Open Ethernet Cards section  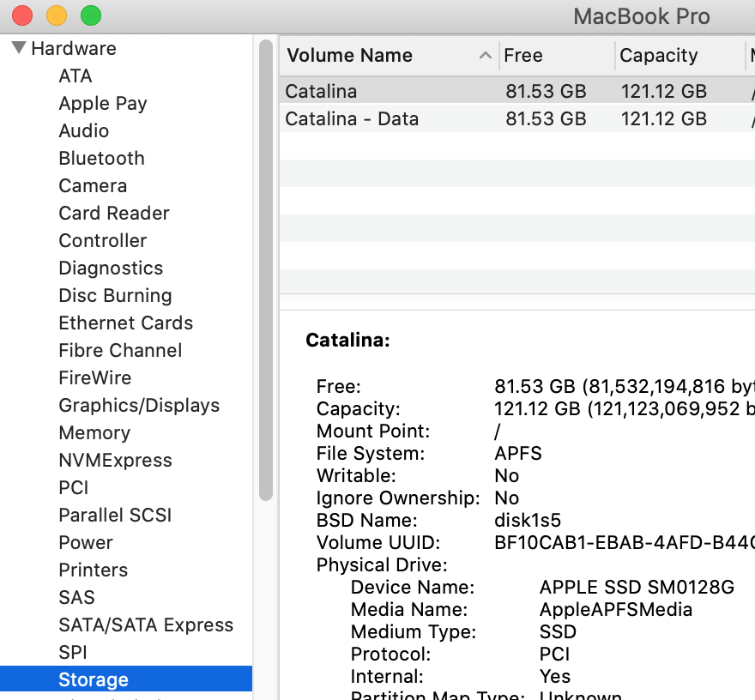[x=125, y=323]
